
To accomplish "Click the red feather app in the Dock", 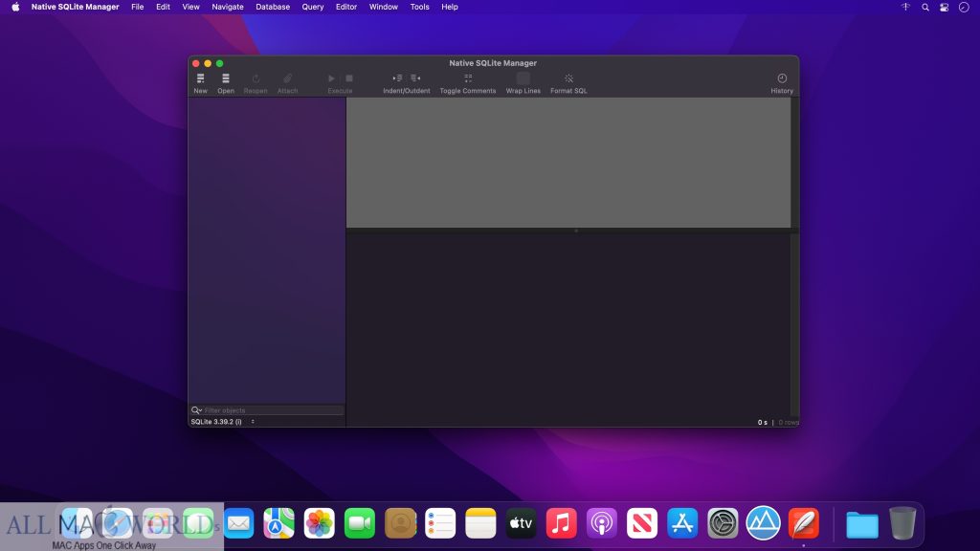I will (804, 523).
